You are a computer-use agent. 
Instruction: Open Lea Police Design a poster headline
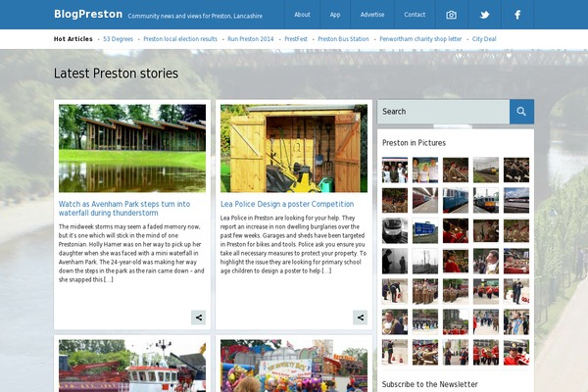287,204
